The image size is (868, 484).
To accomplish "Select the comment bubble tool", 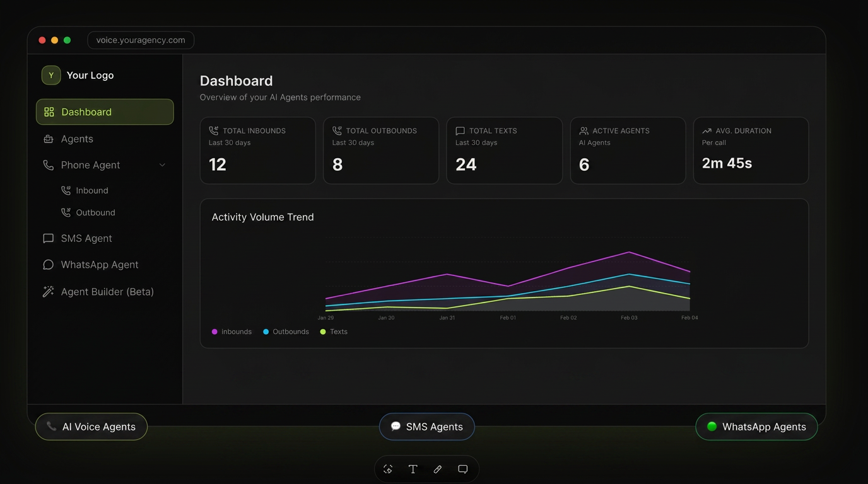I will (463, 470).
